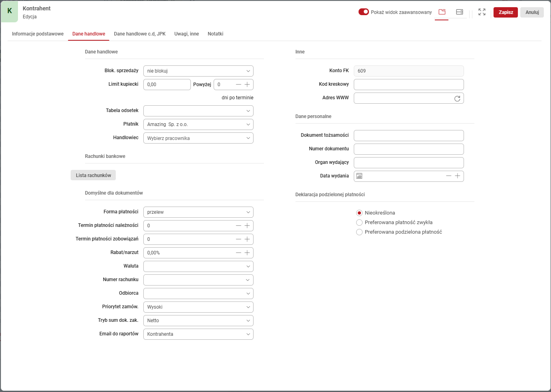Viewport: 551px width, 392px height.
Task: Click the folder view icon in header
Action: point(442,12)
